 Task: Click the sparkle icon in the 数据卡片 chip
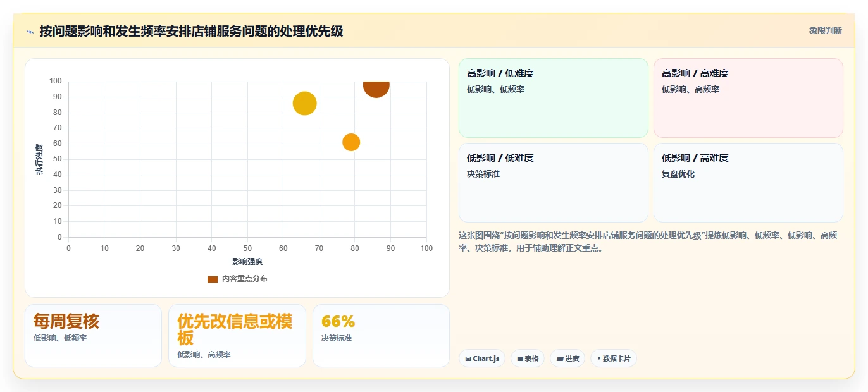point(598,358)
